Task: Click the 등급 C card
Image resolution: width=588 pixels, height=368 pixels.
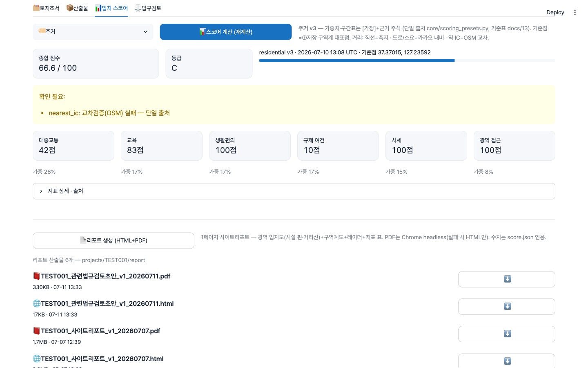Action: [x=209, y=63]
